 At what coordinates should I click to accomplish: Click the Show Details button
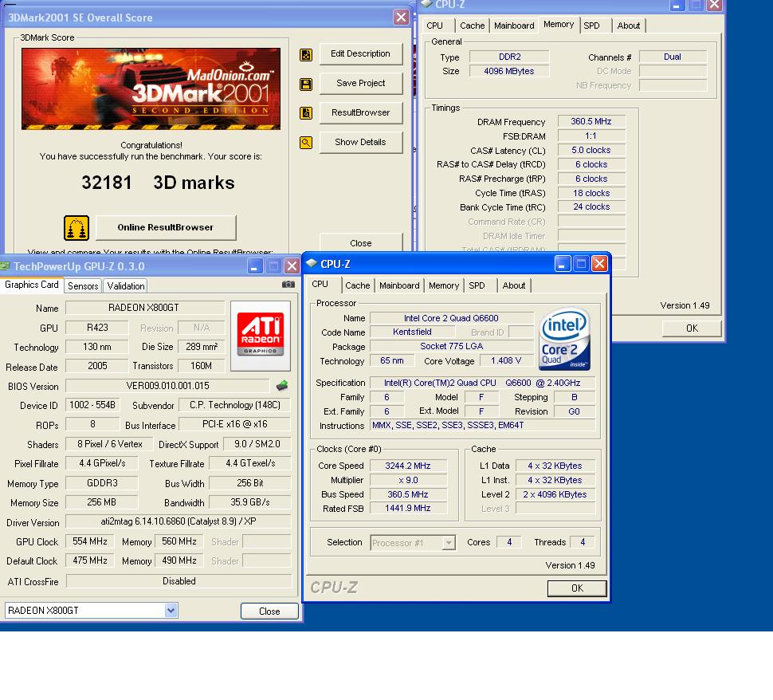point(361,142)
